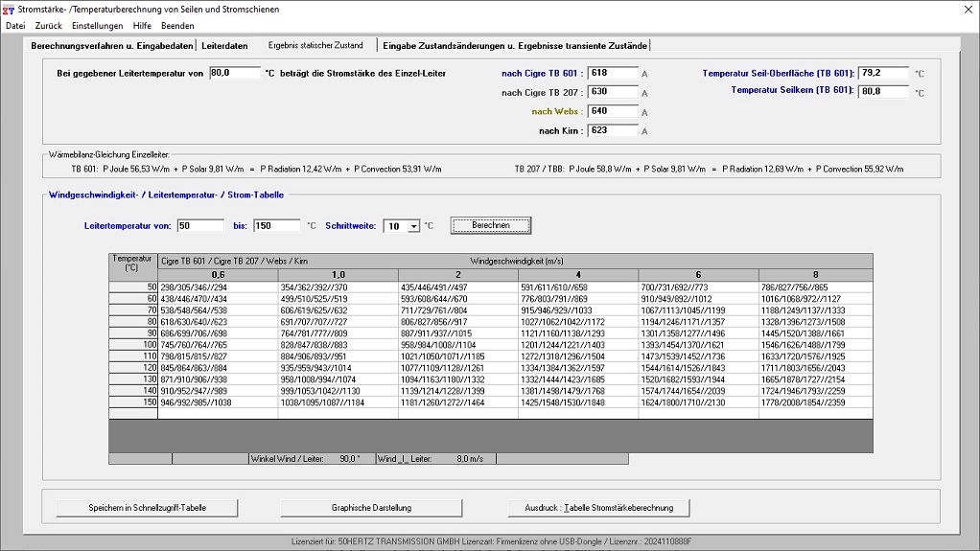980x551 pixels.
Task: Click the Hilfe menu item
Action: [142, 26]
